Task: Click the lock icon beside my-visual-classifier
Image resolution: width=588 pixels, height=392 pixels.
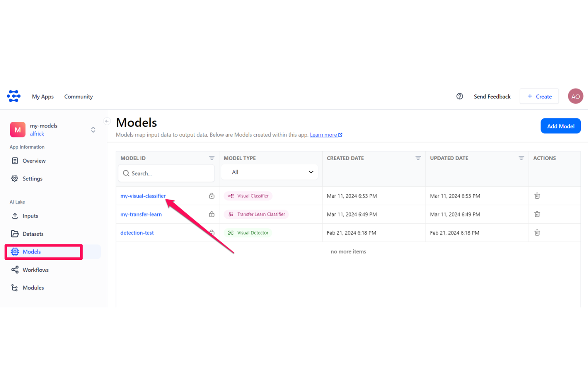Action: (212, 196)
